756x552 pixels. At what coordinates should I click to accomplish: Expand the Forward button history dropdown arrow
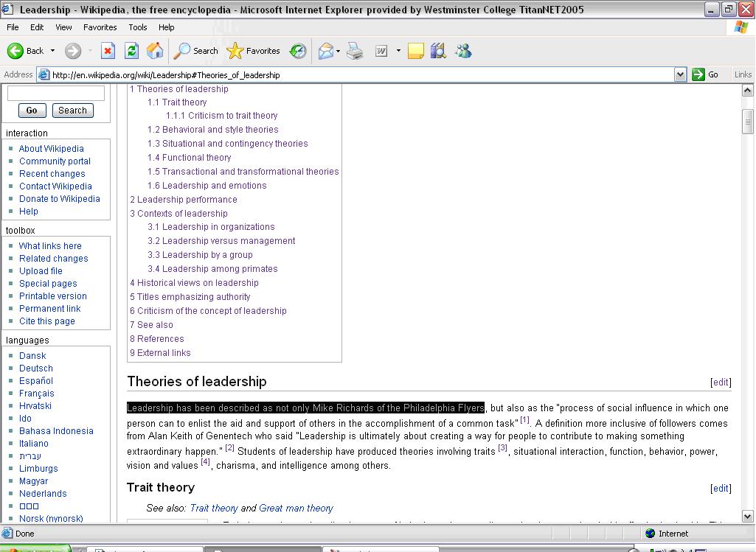click(x=90, y=51)
